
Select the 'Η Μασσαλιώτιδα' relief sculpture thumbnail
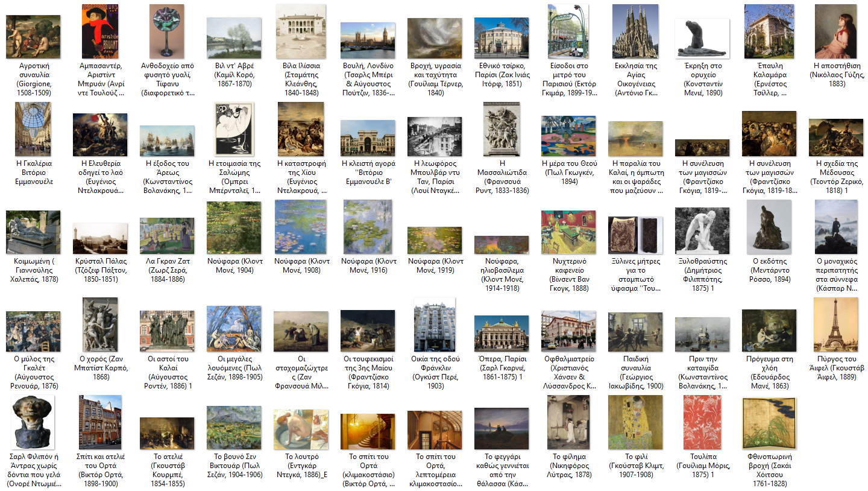502,128
